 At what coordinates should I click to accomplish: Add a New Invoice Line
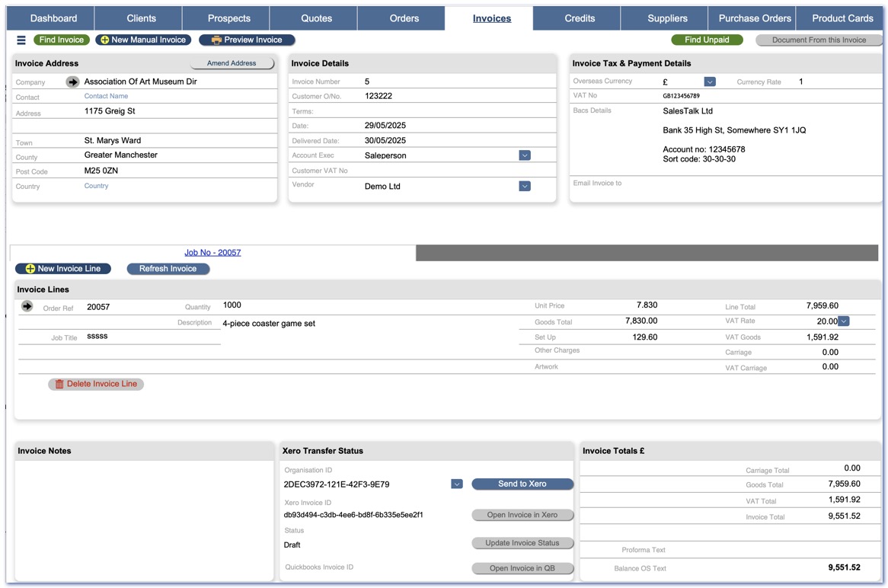click(63, 269)
